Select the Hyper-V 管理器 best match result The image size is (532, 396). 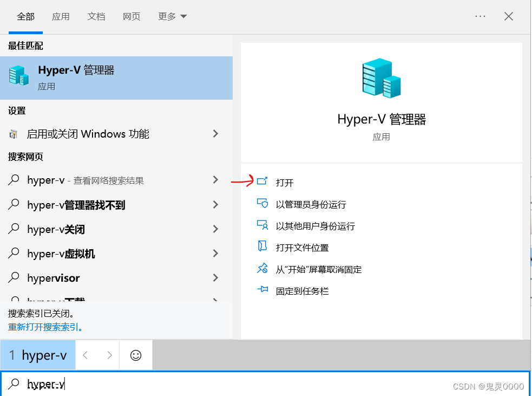(x=116, y=78)
